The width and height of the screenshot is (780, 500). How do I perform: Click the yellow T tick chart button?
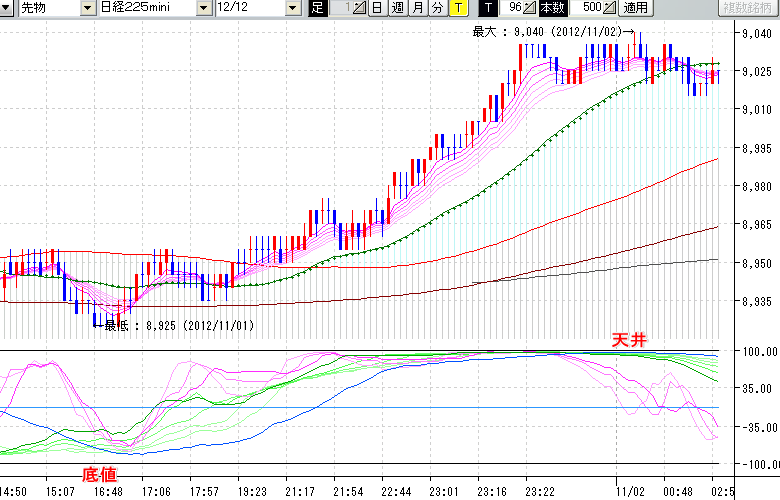[x=457, y=8]
